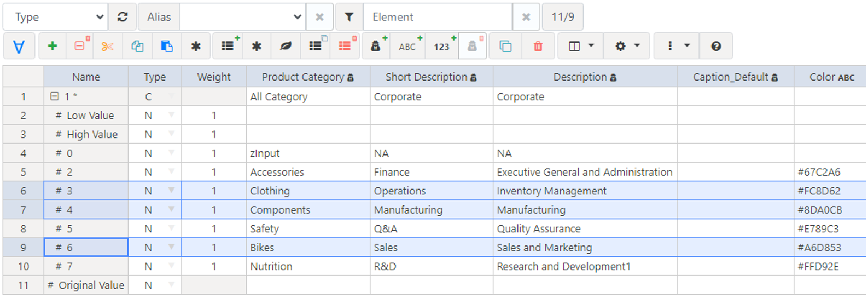Screen dimensions: 868x298
Task: Open the Type filter dropdown
Action: pyautogui.click(x=55, y=17)
